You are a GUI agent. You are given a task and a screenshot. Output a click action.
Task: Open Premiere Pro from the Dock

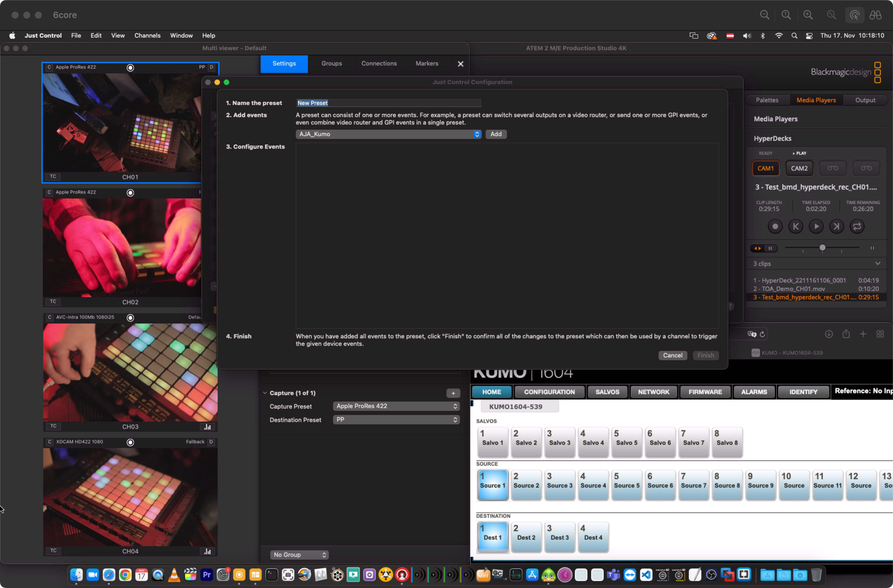coord(207,575)
